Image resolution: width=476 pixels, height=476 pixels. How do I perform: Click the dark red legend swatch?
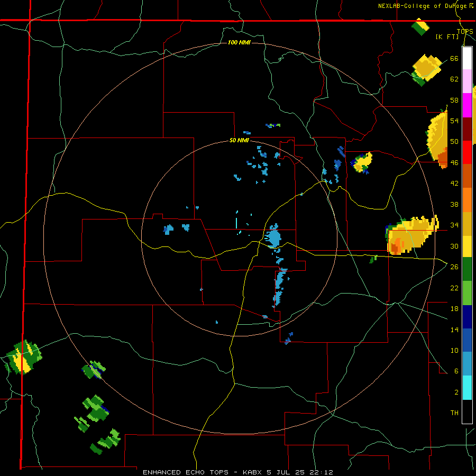point(467,129)
